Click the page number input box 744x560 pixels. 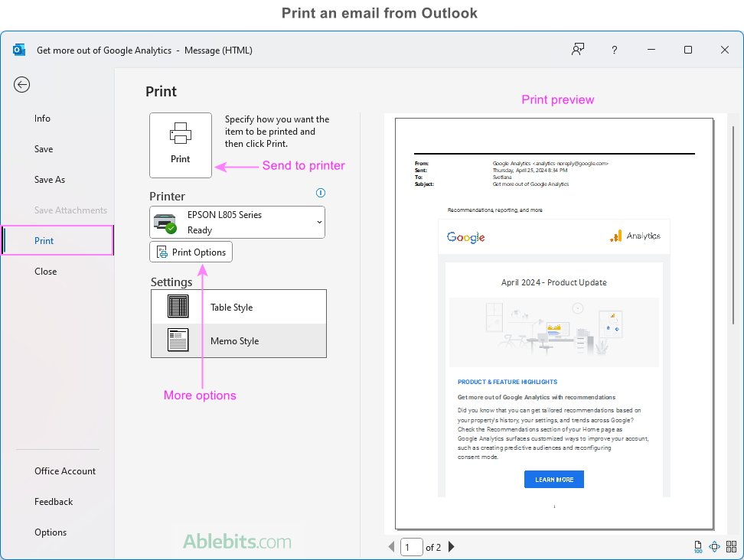click(x=411, y=546)
